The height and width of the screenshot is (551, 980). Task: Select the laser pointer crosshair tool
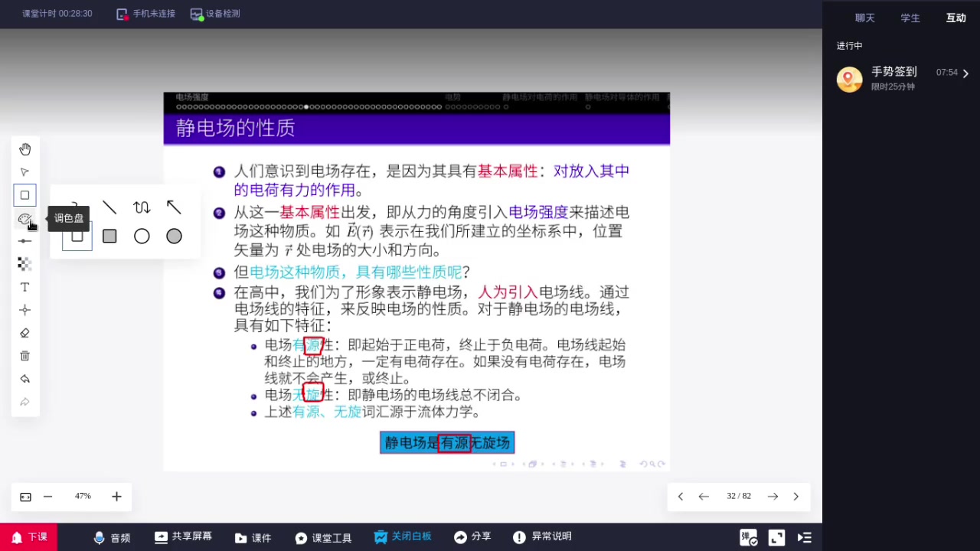(x=24, y=310)
